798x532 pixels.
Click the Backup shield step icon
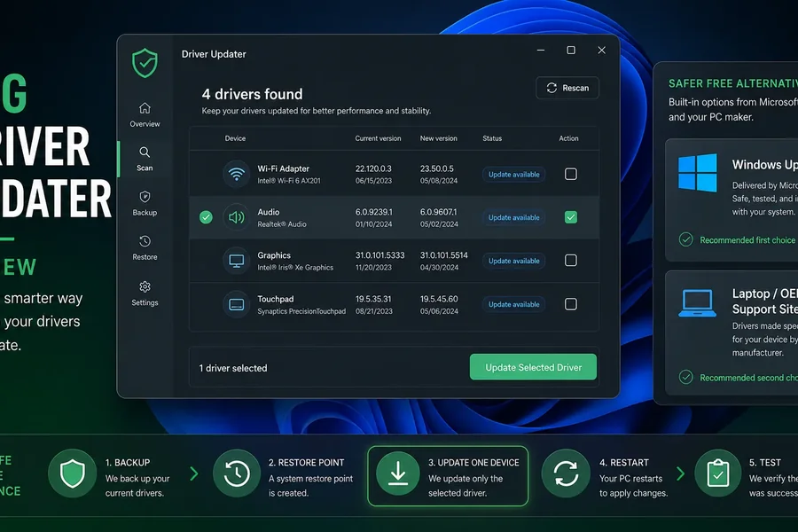click(x=73, y=473)
